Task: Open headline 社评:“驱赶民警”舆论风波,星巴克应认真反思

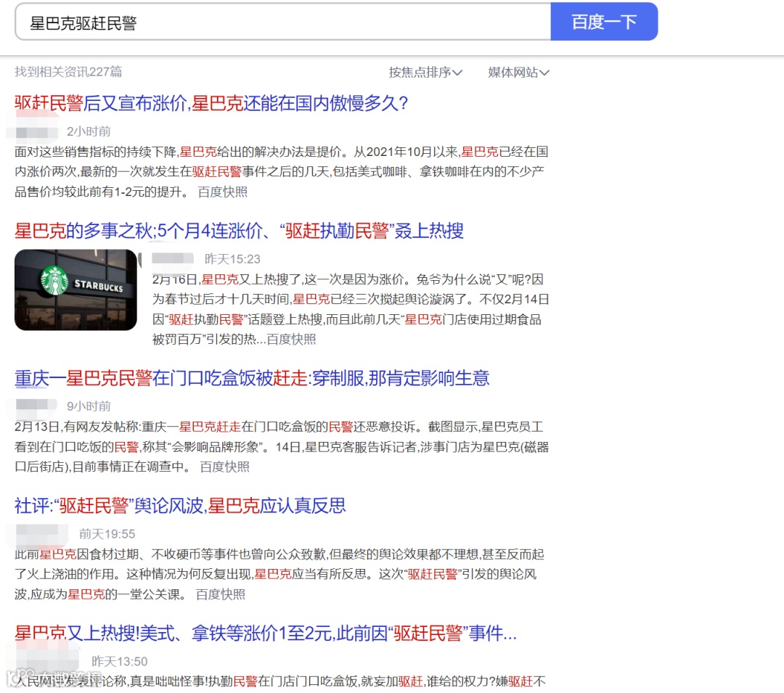Action: click(180, 506)
